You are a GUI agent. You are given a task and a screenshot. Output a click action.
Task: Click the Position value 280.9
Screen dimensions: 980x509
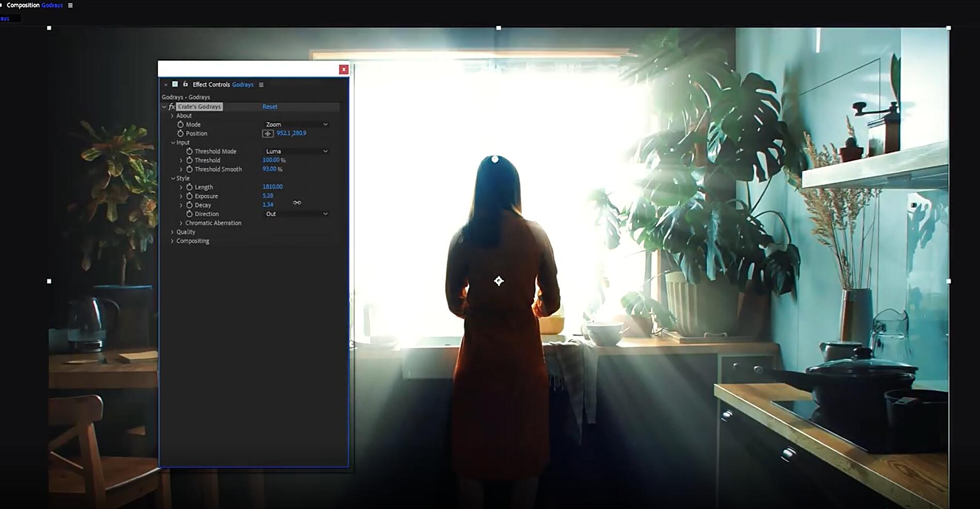pyautogui.click(x=300, y=133)
